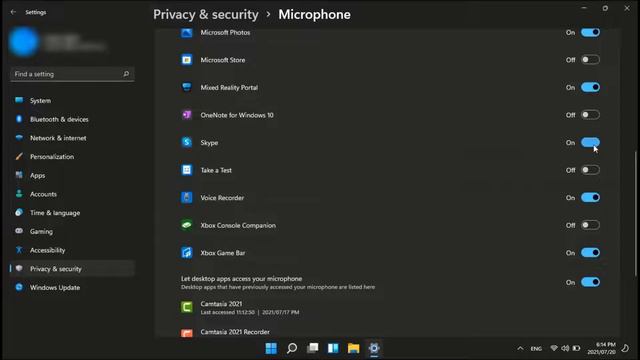The width and height of the screenshot is (640, 360).
Task: Click the Microsoft Store app icon
Action: click(187, 60)
